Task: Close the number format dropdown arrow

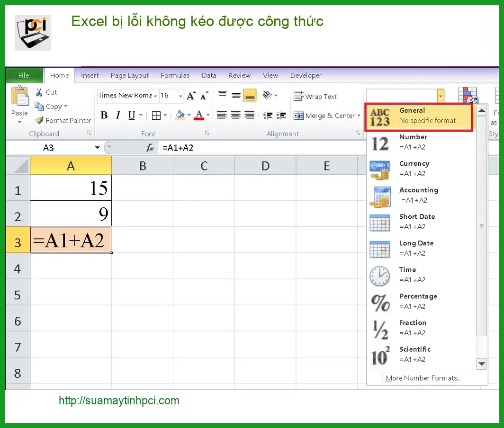Action: (441, 96)
